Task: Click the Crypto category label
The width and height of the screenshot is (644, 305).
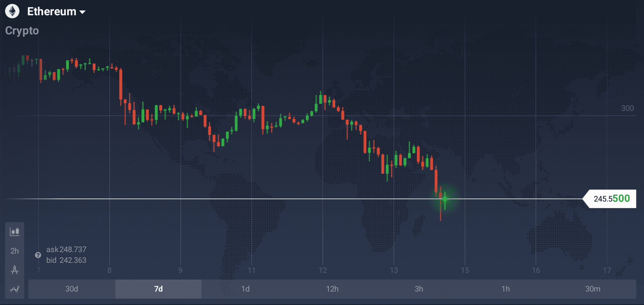Action: [x=22, y=31]
